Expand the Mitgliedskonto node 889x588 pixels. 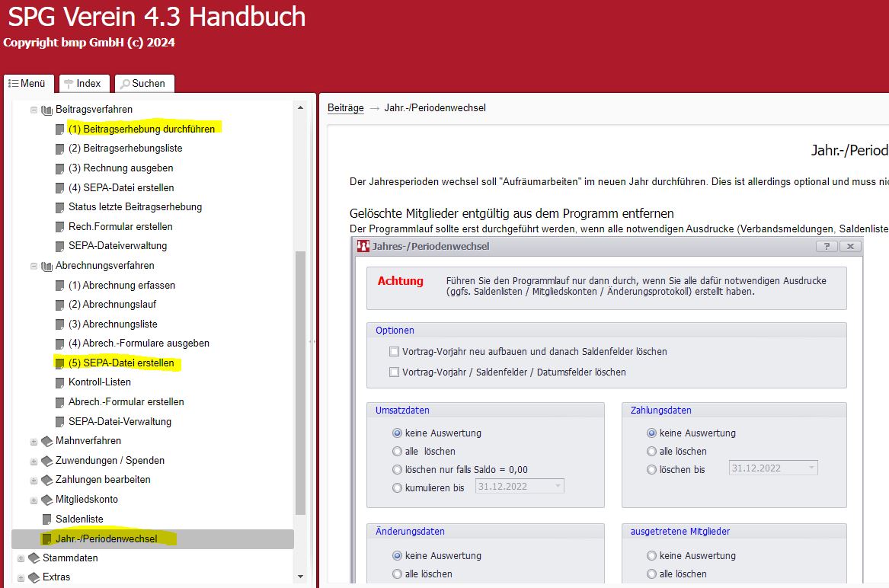click(x=34, y=500)
